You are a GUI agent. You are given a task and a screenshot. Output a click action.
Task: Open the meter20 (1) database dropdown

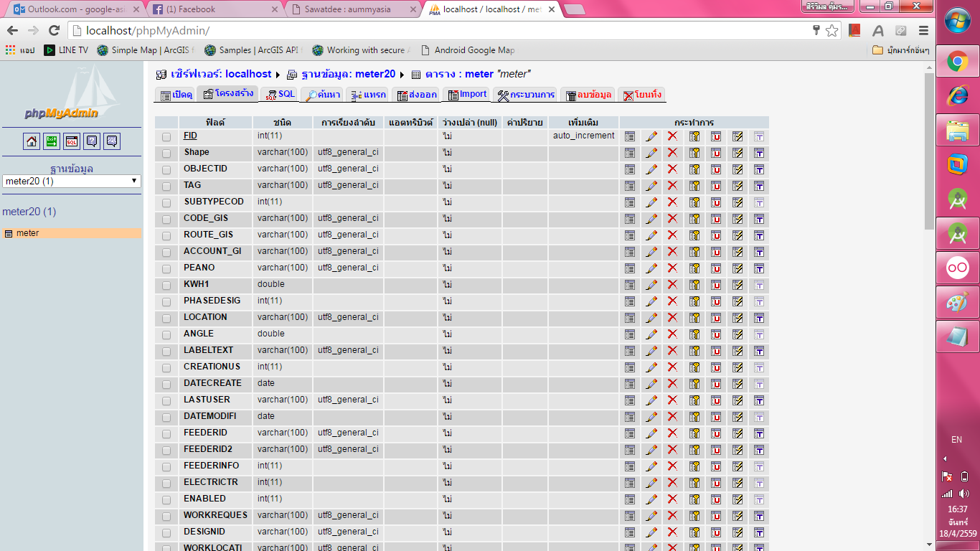click(72, 182)
